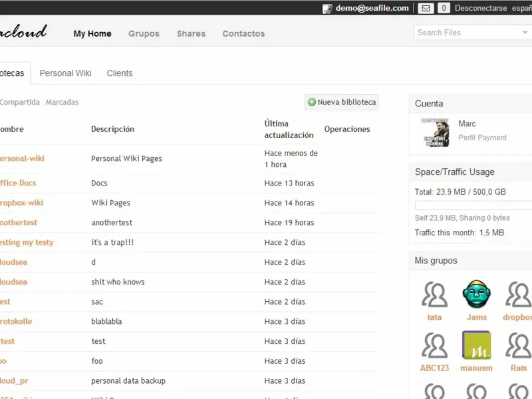This screenshot has height=399, width=532.
Task: Open the manusm group avatar
Action: coord(476,345)
